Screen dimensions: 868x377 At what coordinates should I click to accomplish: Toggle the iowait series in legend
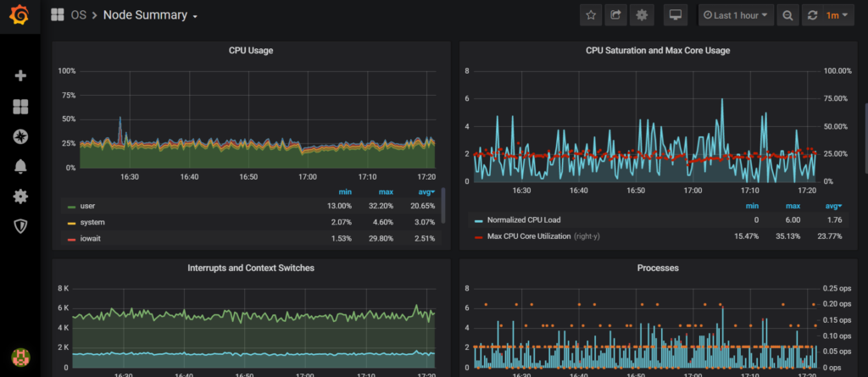[x=90, y=239]
